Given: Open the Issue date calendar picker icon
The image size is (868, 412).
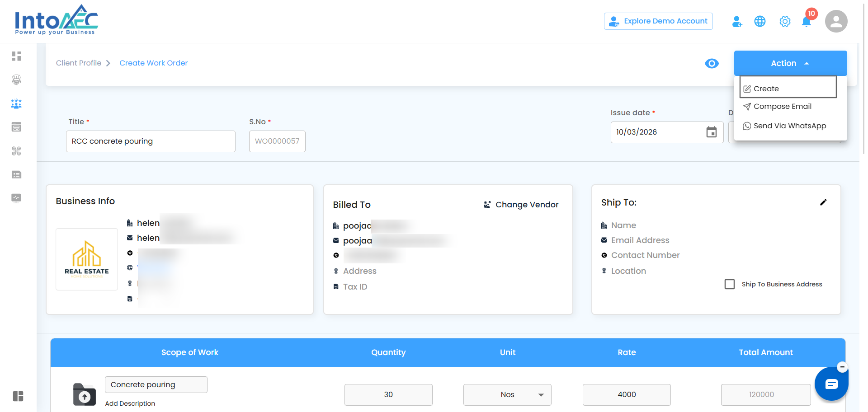Looking at the screenshot, I should point(712,132).
